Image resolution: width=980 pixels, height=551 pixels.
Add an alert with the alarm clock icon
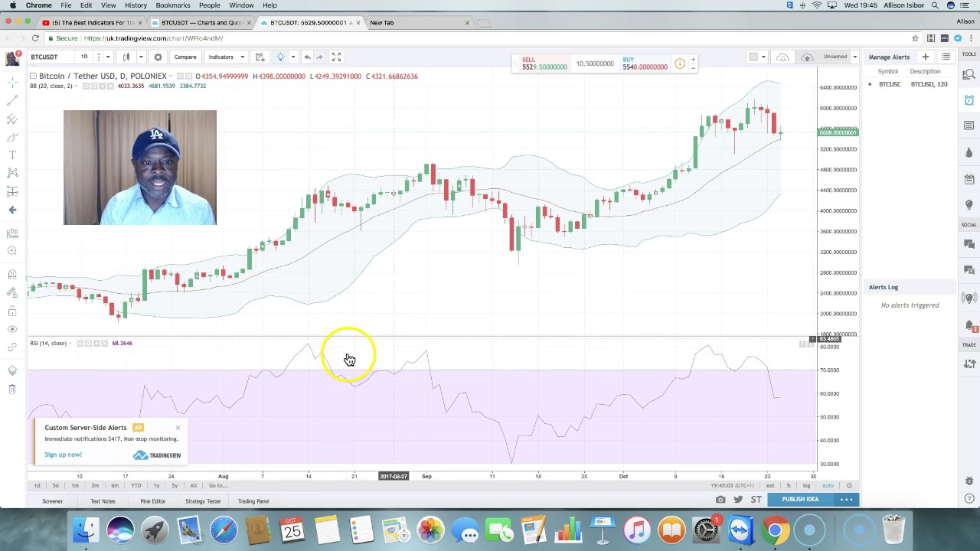[260, 57]
